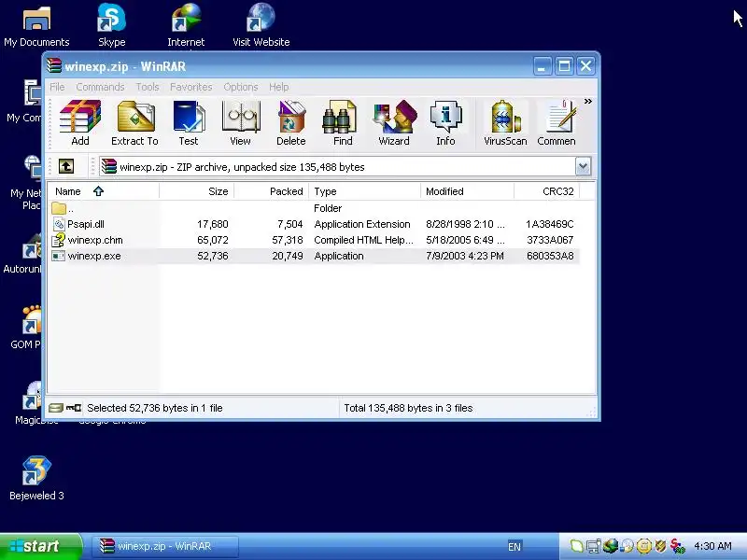
Task: Open the Find binoculars tool
Action: (343, 123)
